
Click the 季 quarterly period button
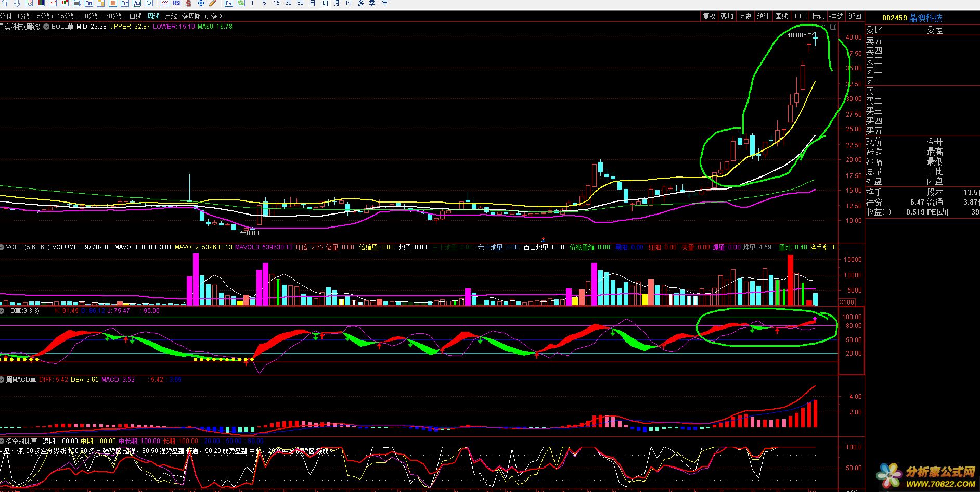pos(372,3)
